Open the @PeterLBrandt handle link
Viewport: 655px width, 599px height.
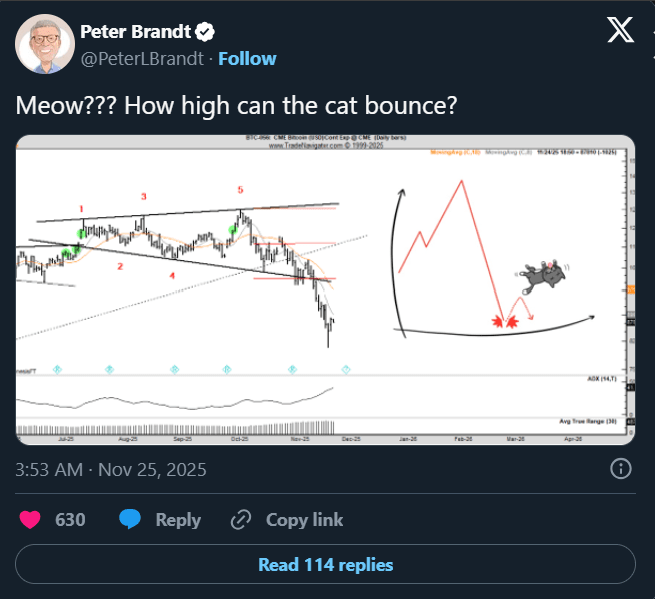click(141, 58)
